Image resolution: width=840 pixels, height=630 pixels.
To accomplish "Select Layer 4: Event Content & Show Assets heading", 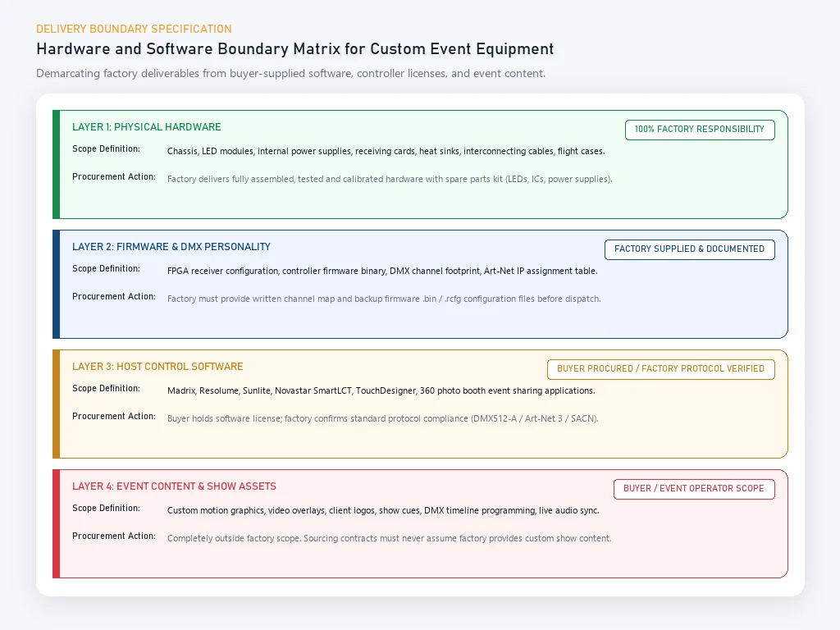I will (x=174, y=486).
